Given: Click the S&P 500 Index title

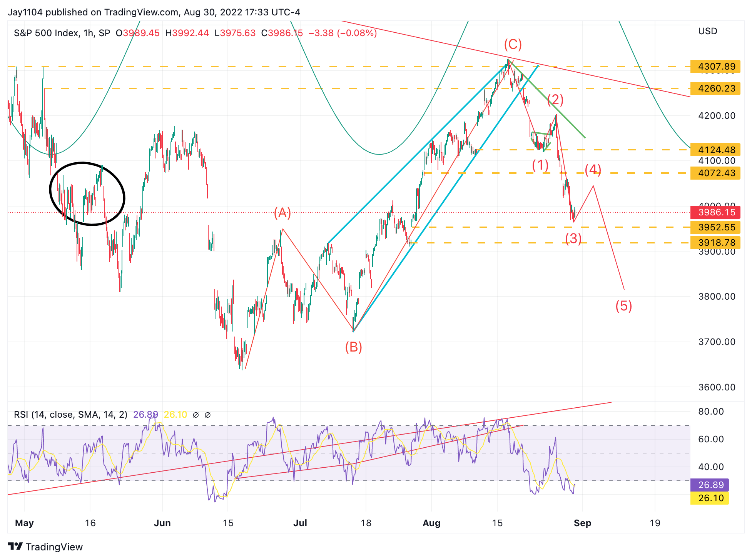Looking at the screenshot, I should coord(62,33).
